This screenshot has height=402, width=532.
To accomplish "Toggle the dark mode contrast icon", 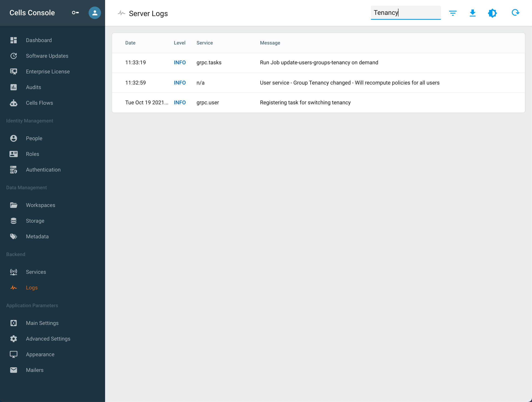I will click(x=492, y=13).
